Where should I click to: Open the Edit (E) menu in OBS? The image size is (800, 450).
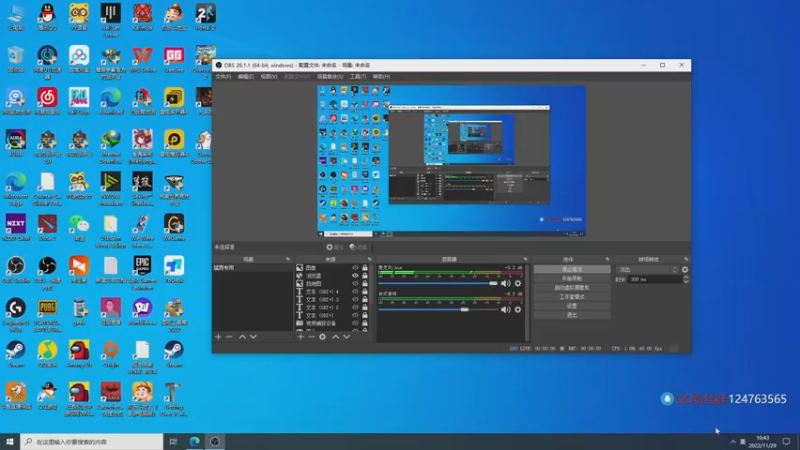click(x=245, y=77)
